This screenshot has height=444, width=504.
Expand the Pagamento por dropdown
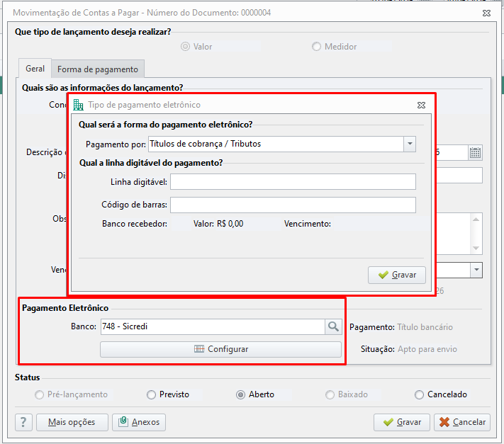[x=410, y=144]
